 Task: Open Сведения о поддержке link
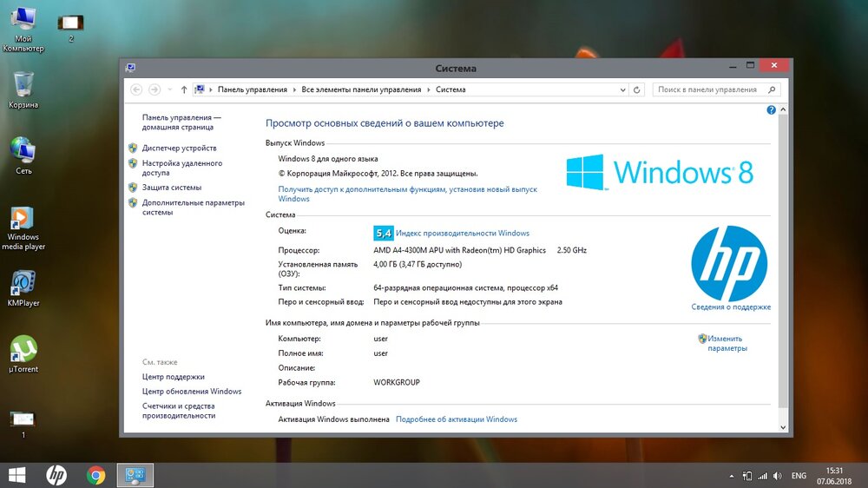click(x=731, y=307)
